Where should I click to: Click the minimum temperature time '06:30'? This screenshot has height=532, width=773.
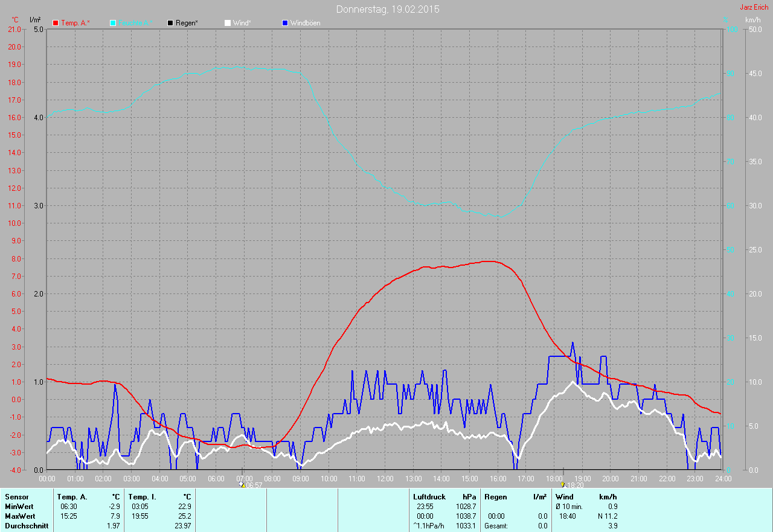coord(68,507)
